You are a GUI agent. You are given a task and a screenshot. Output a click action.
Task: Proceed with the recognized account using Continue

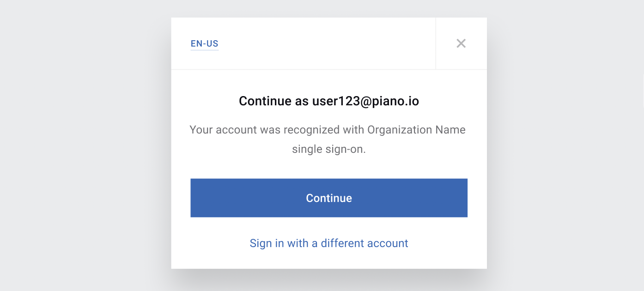[329, 198]
